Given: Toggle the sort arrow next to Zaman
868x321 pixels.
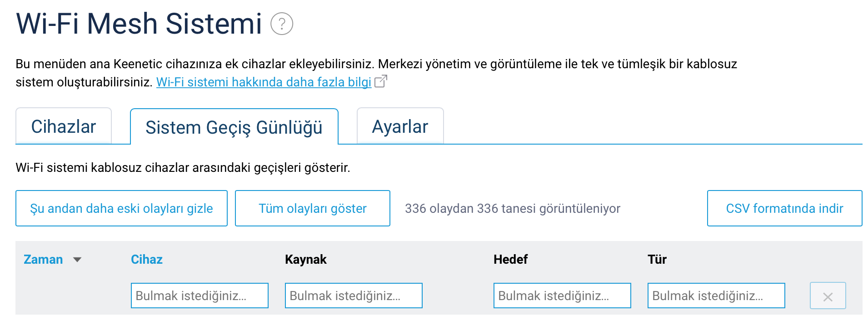Looking at the screenshot, I should tap(77, 260).
